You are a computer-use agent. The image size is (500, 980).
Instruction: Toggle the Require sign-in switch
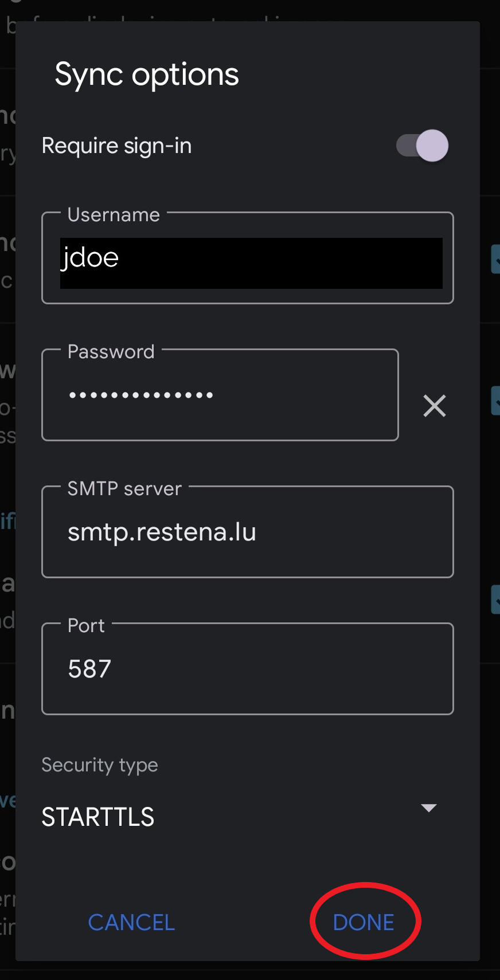coord(422,146)
